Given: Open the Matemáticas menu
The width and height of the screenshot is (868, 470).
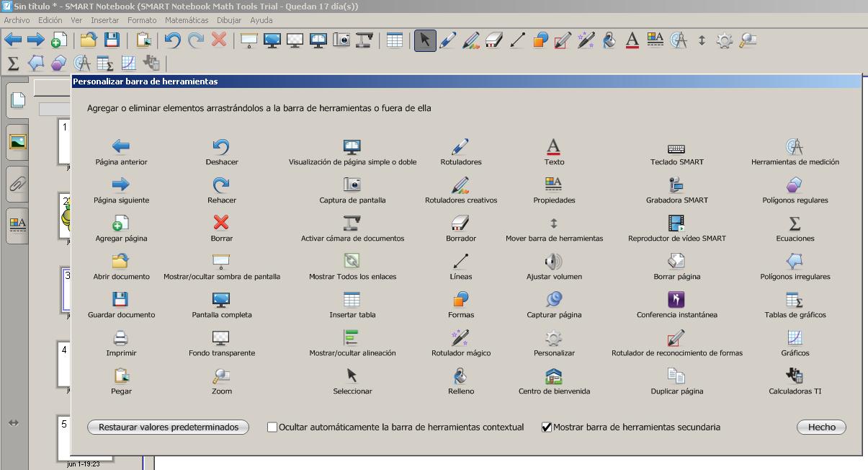Looking at the screenshot, I should (186, 20).
